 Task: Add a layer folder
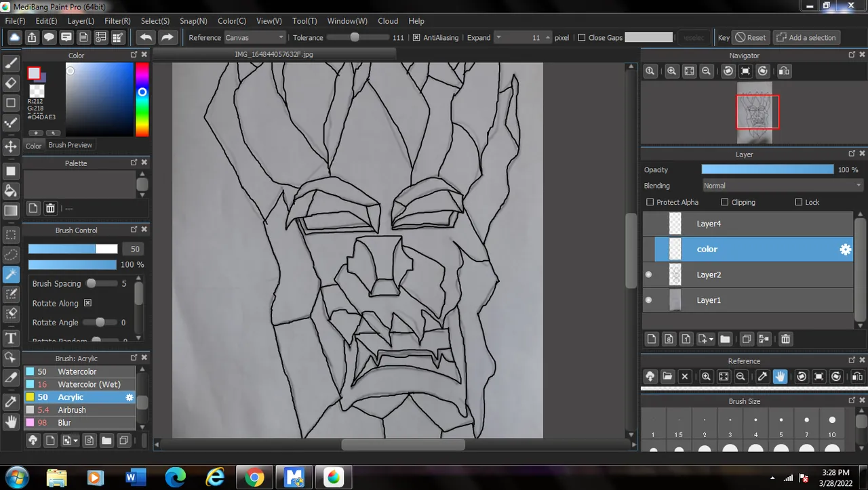(x=725, y=339)
